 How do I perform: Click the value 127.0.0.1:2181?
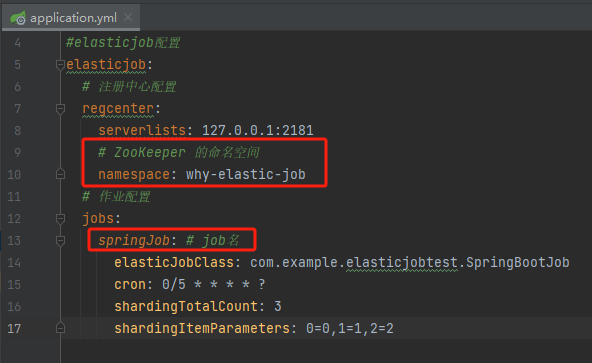(x=257, y=131)
